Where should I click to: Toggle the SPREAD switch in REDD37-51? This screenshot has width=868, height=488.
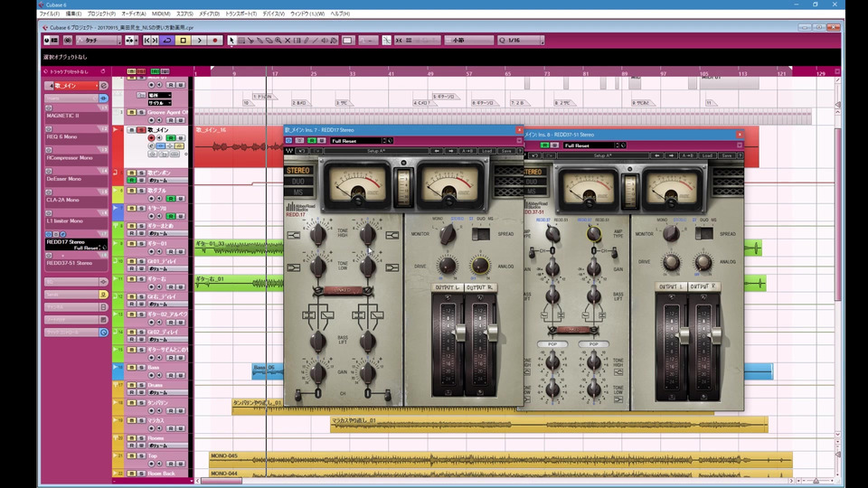click(703, 234)
